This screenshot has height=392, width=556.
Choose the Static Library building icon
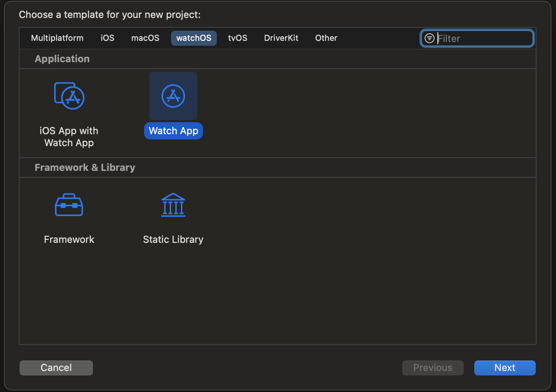coord(173,205)
